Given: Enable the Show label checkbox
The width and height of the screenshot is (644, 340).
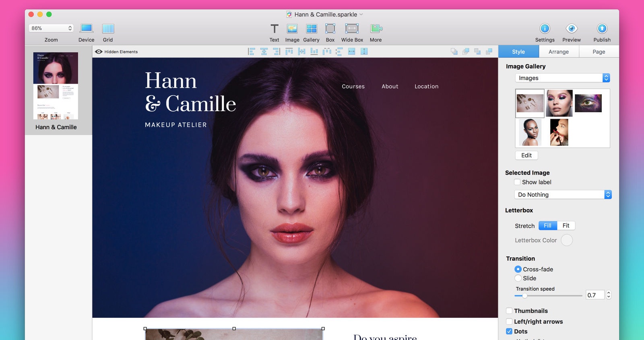Looking at the screenshot, I should point(518,182).
